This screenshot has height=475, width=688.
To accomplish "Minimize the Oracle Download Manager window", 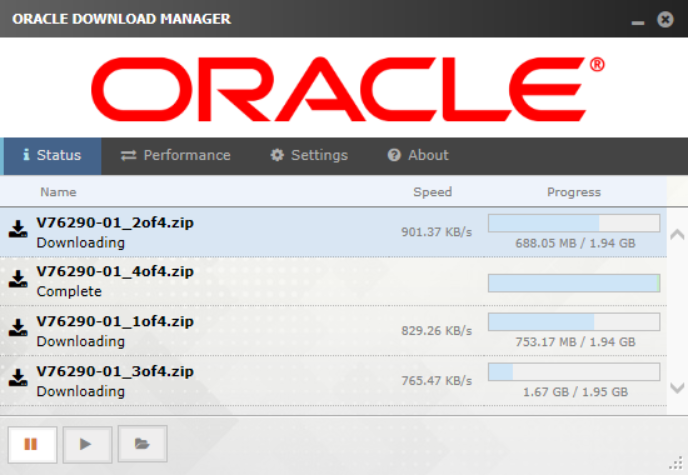I will point(638,22).
